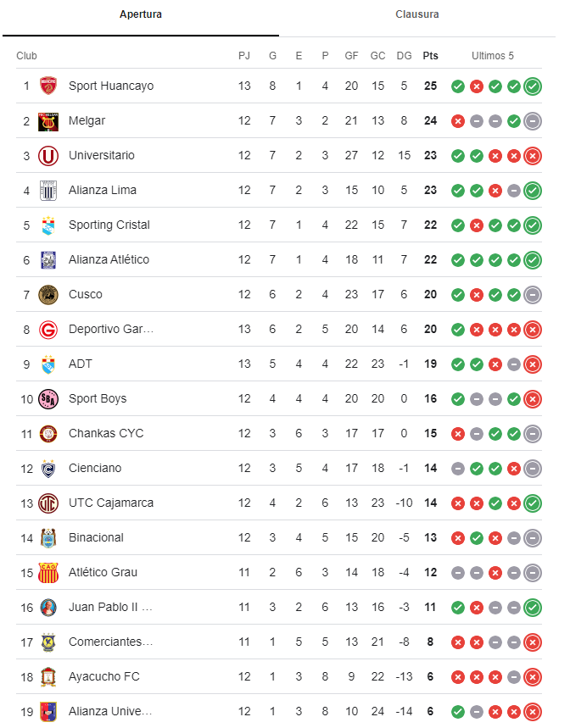
Task: Click the Ayacucho FC row name
Action: point(104,676)
